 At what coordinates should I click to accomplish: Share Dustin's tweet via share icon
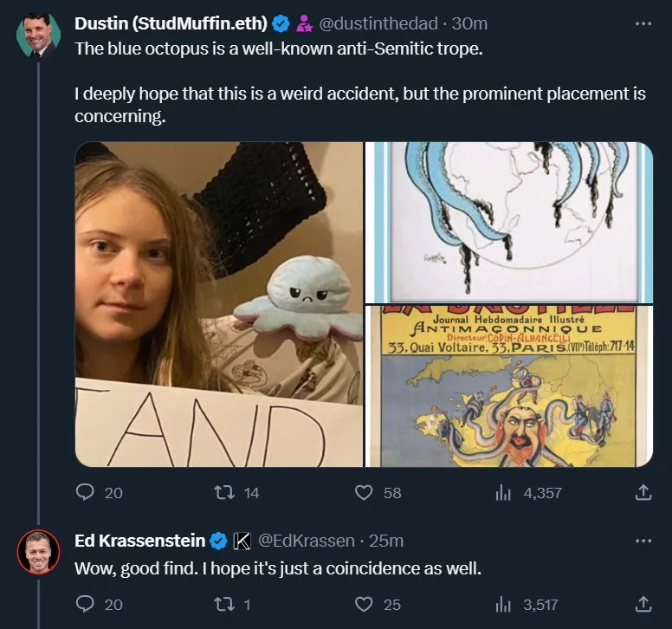tap(643, 492)
